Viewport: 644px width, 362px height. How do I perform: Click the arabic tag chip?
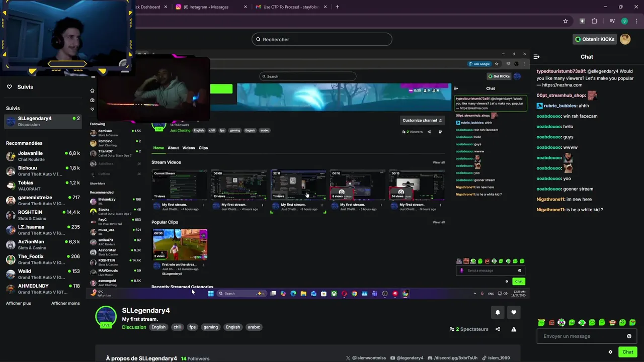point(254,327)
